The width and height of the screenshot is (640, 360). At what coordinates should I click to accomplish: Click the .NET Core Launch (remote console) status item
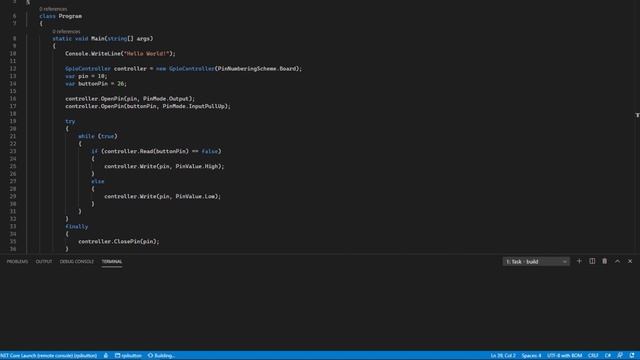(x=49, y=356)
